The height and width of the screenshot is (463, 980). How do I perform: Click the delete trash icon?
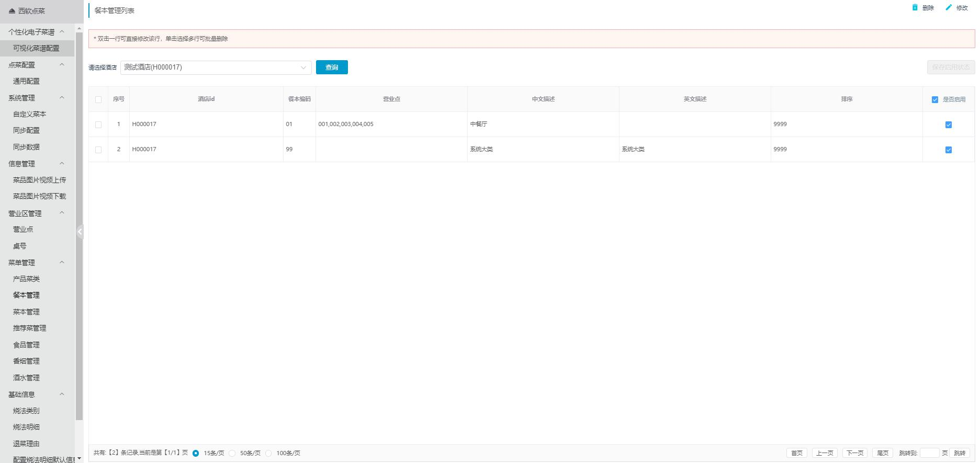tap(915, 8)
